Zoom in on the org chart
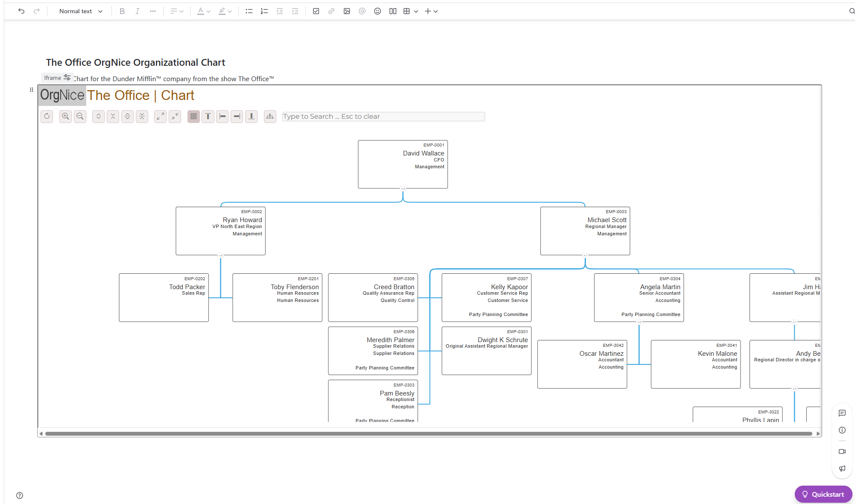 point(65,116)
